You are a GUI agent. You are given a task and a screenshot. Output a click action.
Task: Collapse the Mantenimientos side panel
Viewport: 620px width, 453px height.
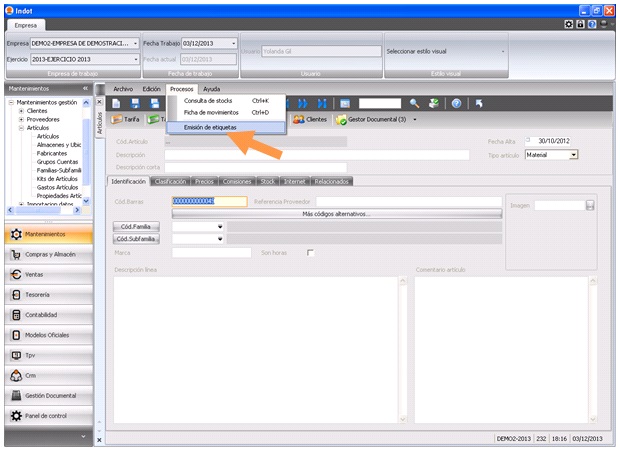pos(85,89)
